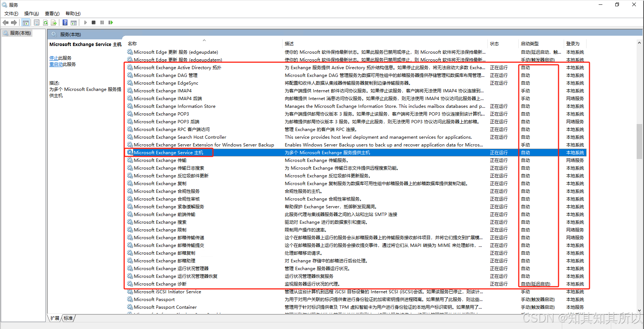This screenshot has width=644, height=329.
Task: Click 正在运行 status cell of Exchange POP3
Action: point(498,114)
